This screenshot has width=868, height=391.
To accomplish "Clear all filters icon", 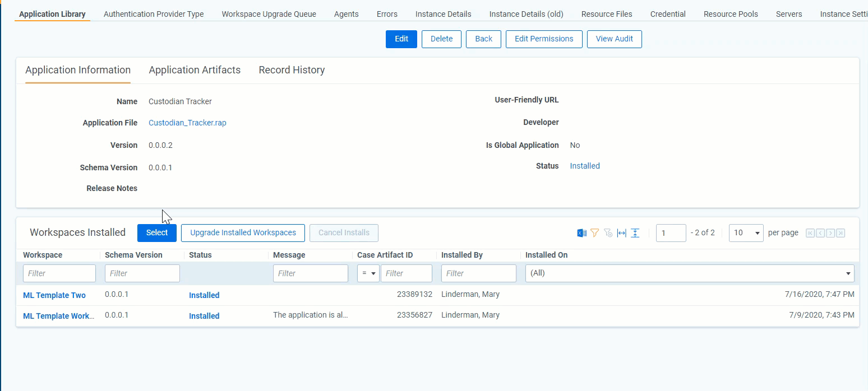I will (x=608, y=233).
